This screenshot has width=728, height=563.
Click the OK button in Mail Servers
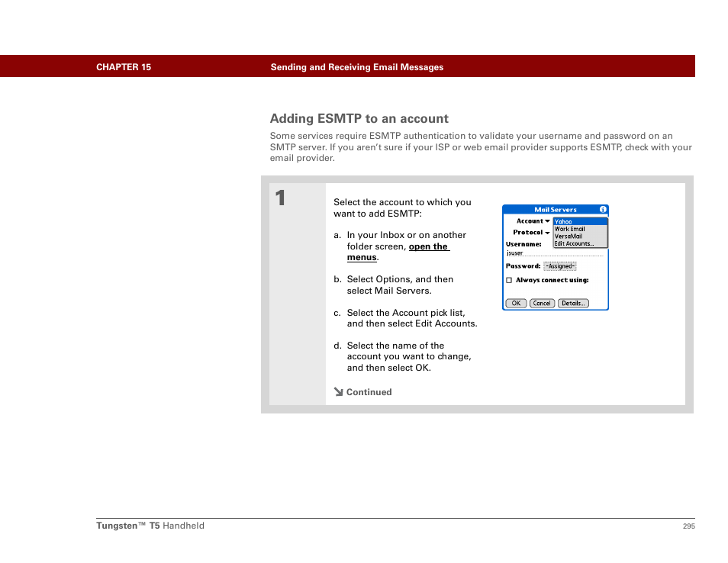516,303
